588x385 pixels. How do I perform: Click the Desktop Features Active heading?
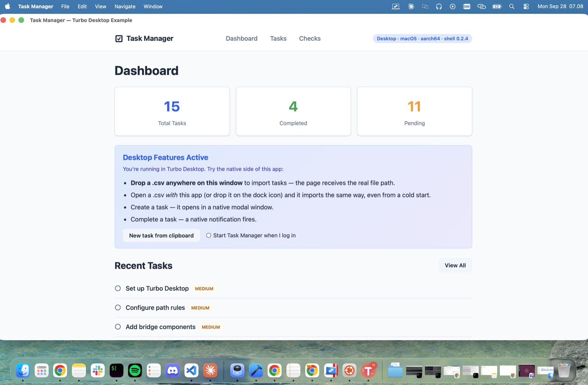click(x=165, y=157)
